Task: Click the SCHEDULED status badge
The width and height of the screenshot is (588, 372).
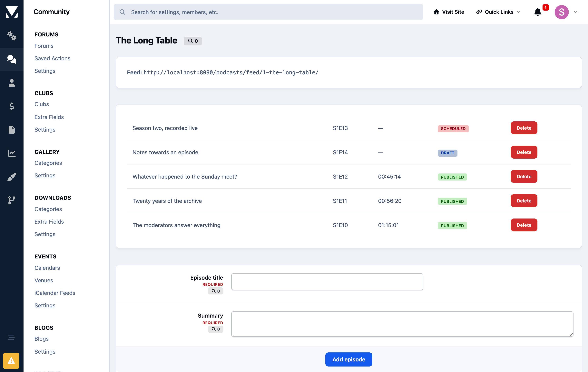Action: [453, 129]
